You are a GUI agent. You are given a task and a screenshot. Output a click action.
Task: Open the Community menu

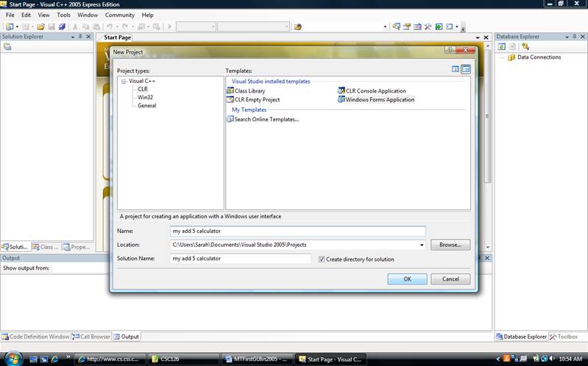pyautogui.click(x=119, y=15)
